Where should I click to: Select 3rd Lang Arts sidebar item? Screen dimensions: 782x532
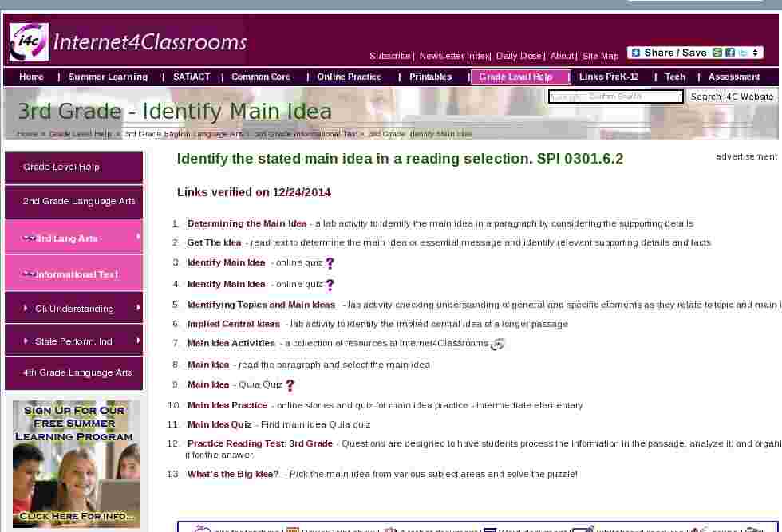pos(73,237)
